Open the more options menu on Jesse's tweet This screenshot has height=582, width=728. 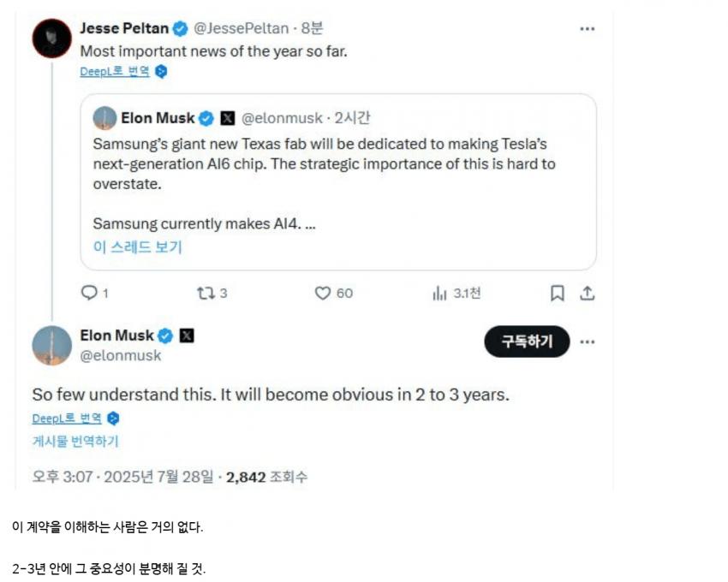click(x=588, y=27)
